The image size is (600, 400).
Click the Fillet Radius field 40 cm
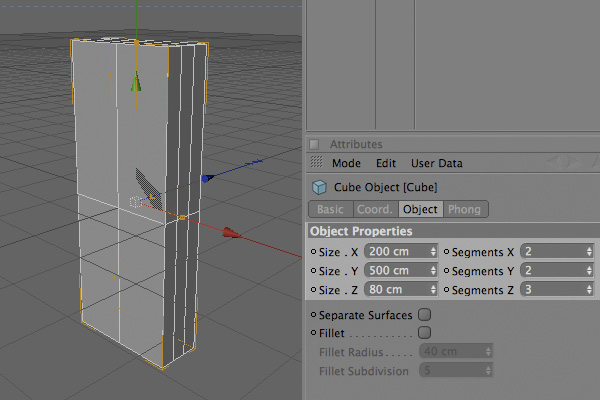tap(456, 351)
